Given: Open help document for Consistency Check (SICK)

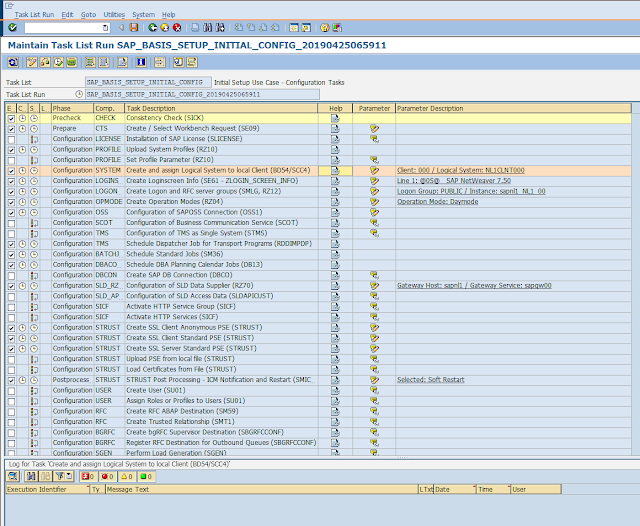Looking at the screenshot, I should pos(335,118).
